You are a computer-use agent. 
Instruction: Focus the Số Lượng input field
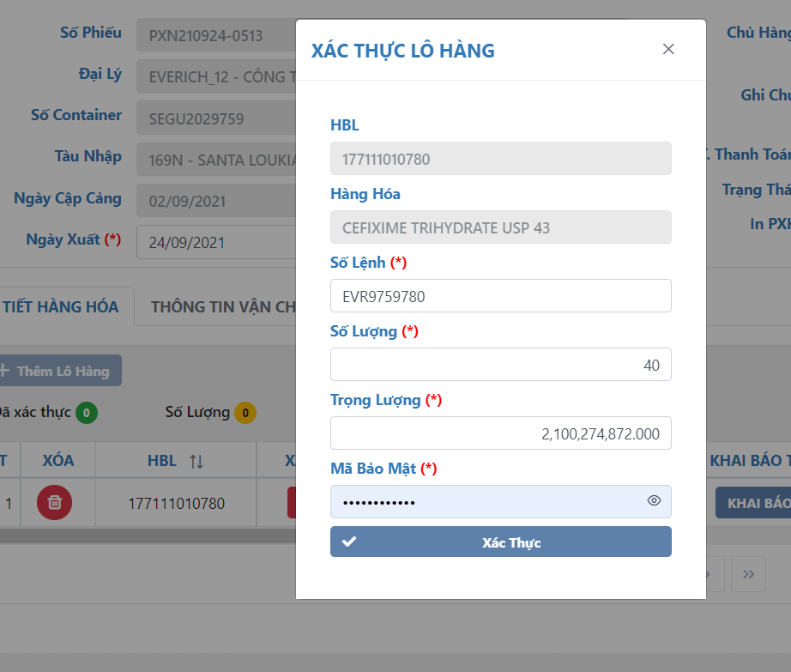coord(500,365)
